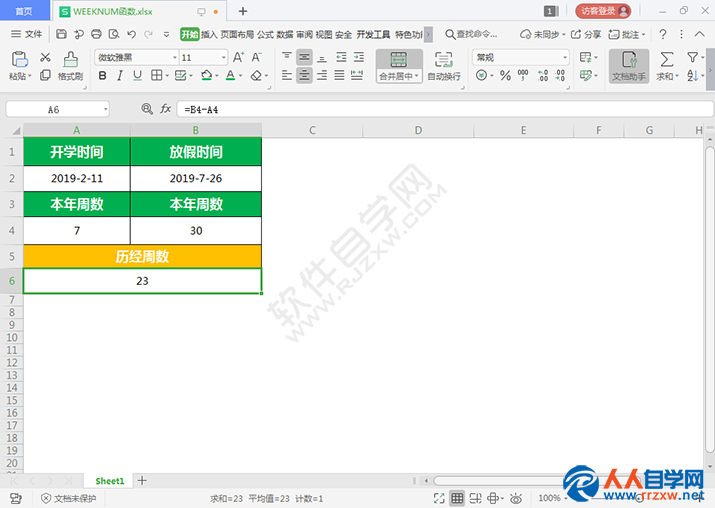Image resolution: width=715 pixels, height=508 pixels.
Task: Click the guest login button
Action: (603, 11)
